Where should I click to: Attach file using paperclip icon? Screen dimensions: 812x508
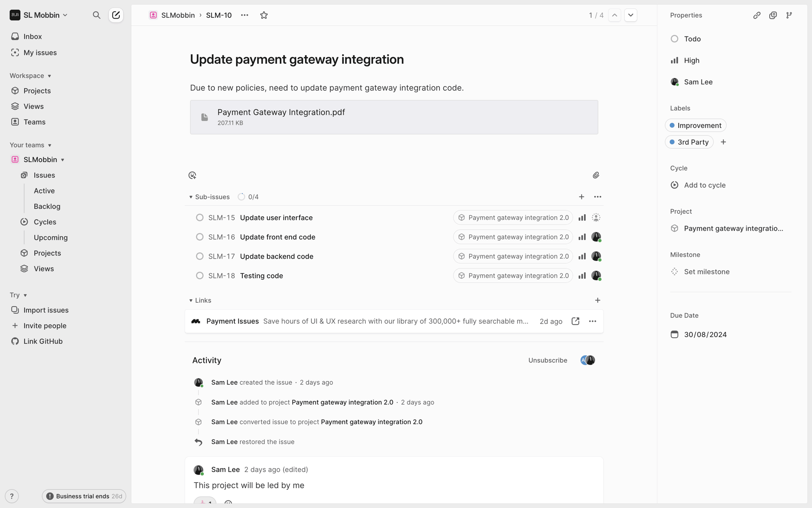point(596,175)
